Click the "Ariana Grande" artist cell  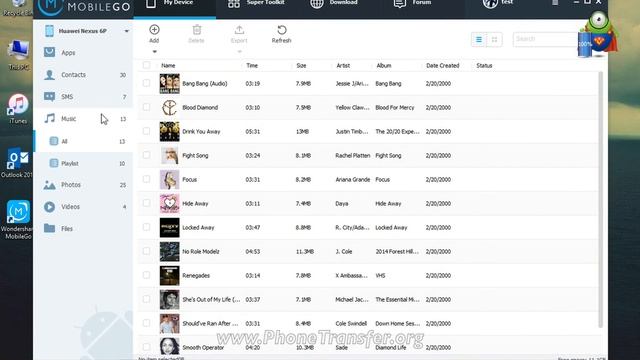[353, 180]
